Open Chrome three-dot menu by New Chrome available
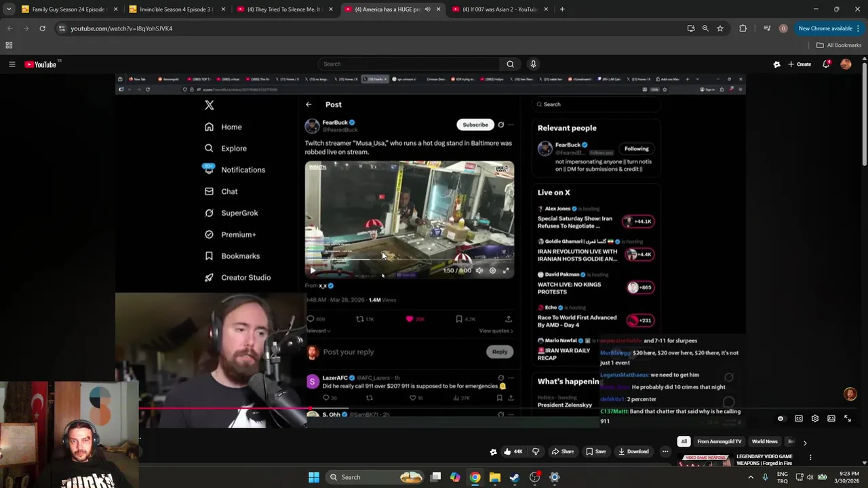This screenshot has width=868, height=488. 859,28
